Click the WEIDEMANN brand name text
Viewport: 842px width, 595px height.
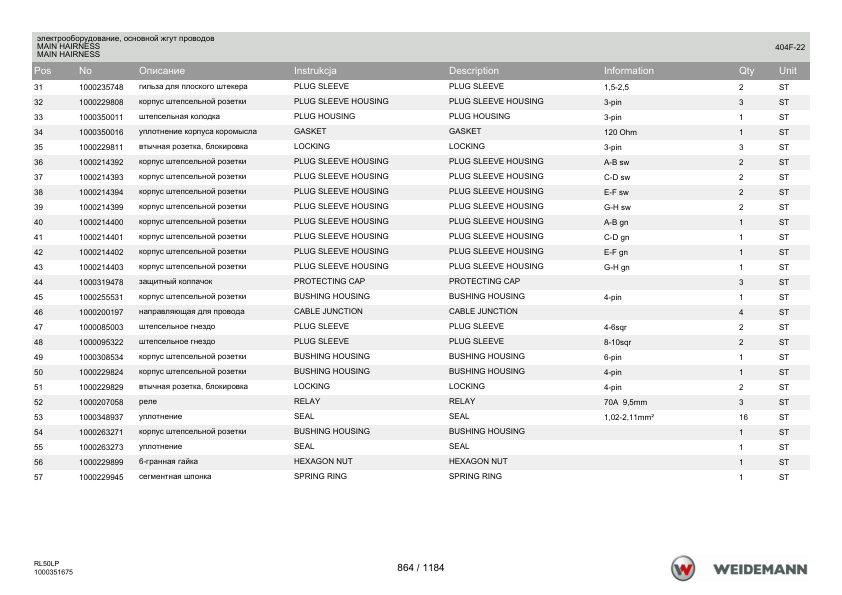(760, 569)
